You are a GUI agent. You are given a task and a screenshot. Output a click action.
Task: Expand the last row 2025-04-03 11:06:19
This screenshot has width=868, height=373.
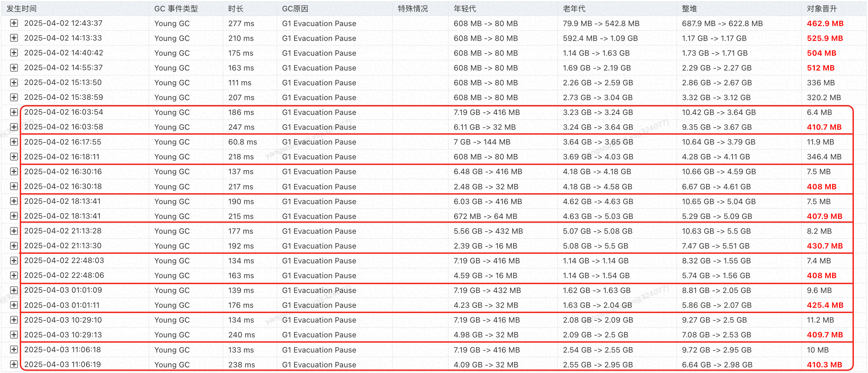click(x=14, y=365)
